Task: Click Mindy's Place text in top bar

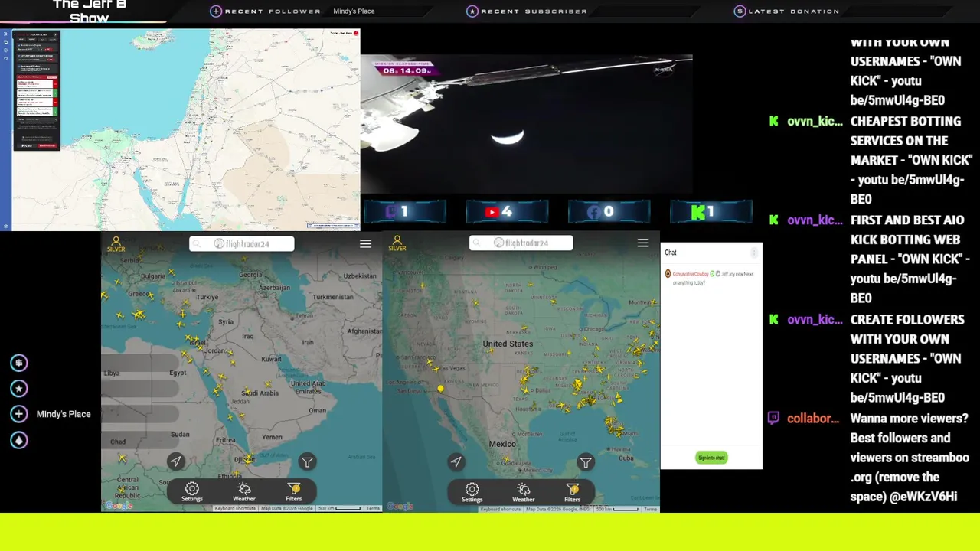Action: coord(354,11)
